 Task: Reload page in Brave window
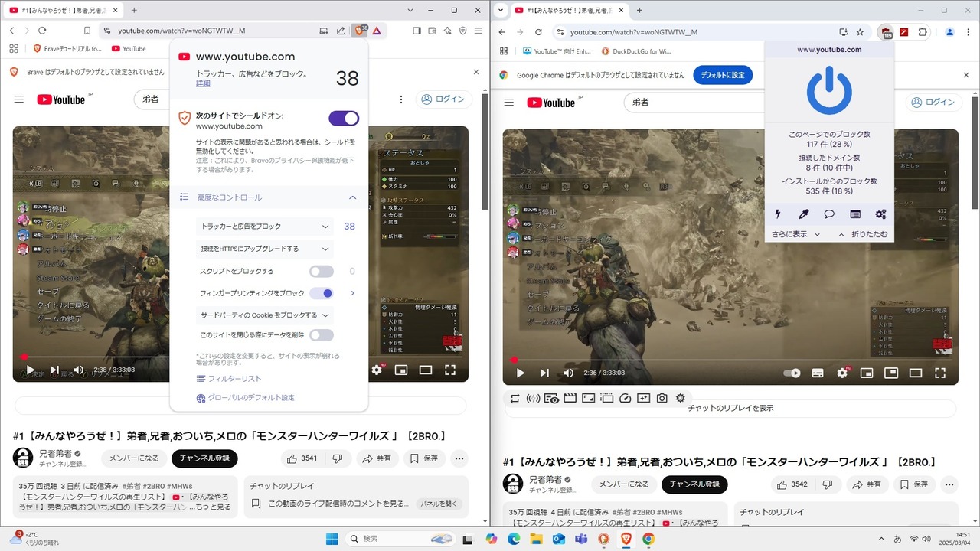pos(42,31)
